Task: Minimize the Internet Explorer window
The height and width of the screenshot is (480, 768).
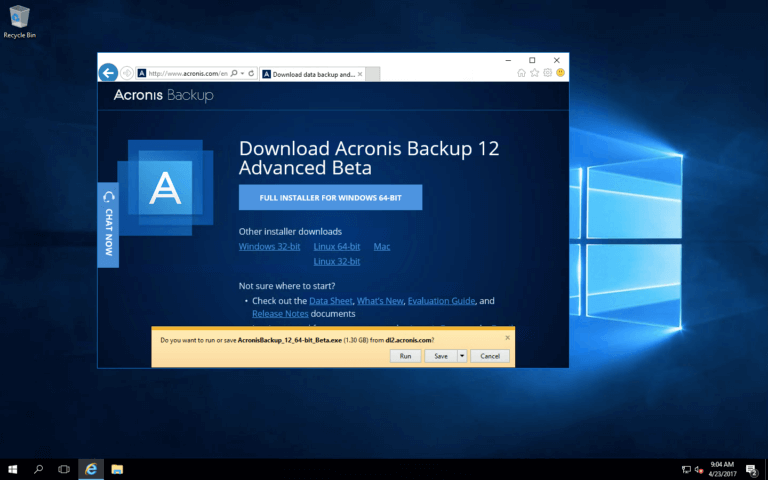Action: click(x=508, y=60)
